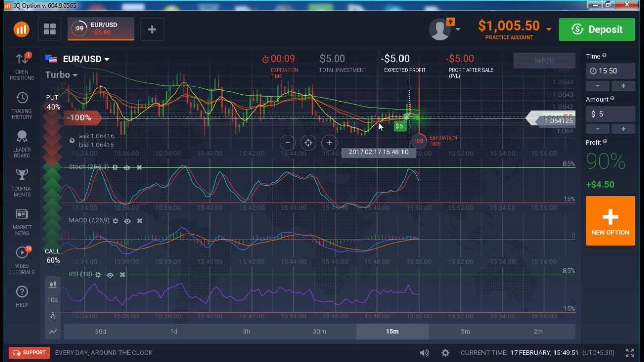Recenter chart with the crosshair button

point(308,143)
